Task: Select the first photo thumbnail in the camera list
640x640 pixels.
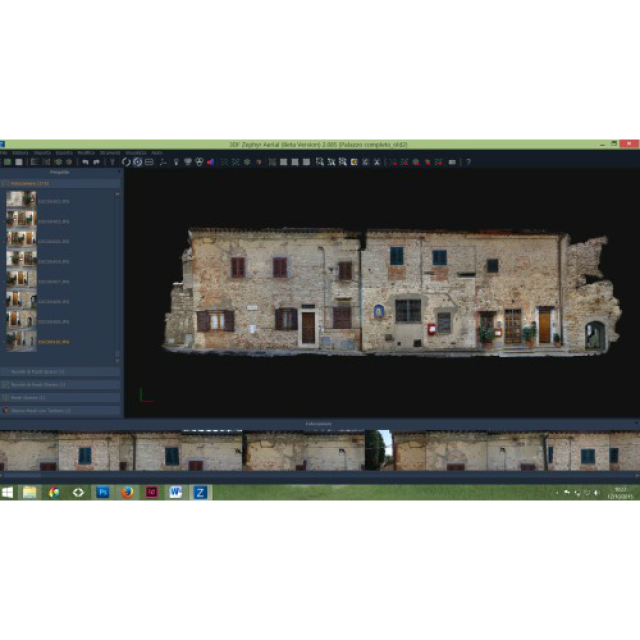Action: pyautogui.click(x=21, y=200)
